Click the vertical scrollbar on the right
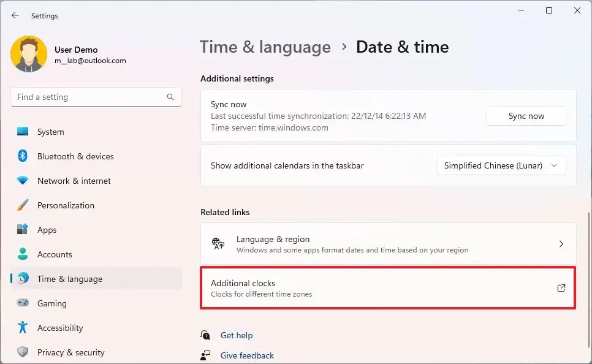Viewport: 592px width, 364px height. [x=589, y=279]
